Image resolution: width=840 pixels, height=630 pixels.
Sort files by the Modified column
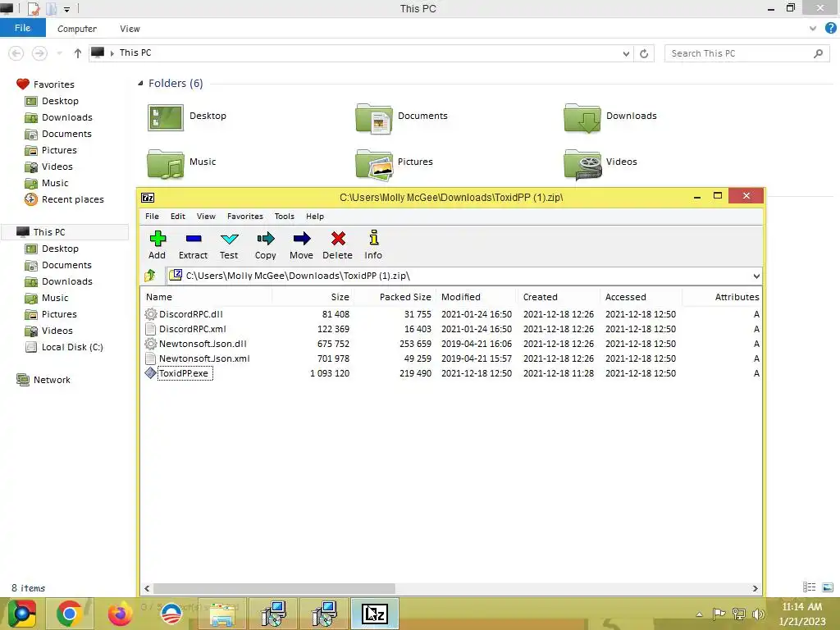[477, 297]
